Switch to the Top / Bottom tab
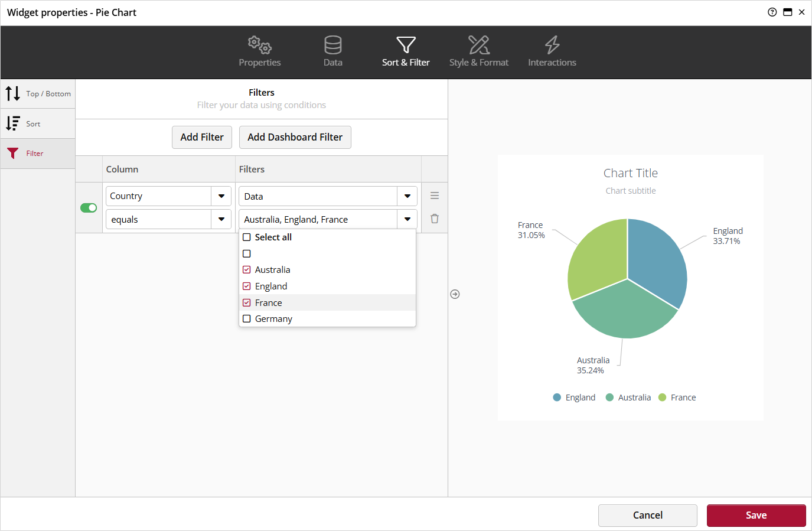The width and height of the screenshot is (812, 531). [38, 94]
